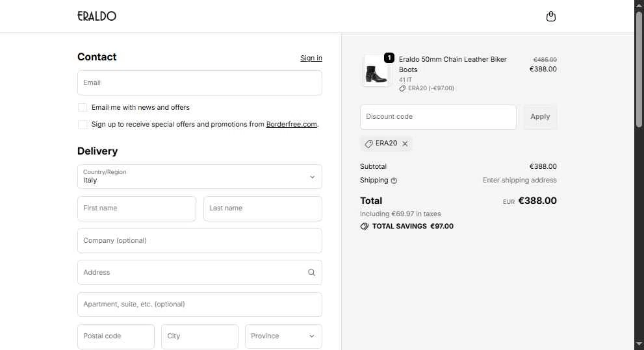
Task: Focus the Email input field
Action: tap(200, 83)
